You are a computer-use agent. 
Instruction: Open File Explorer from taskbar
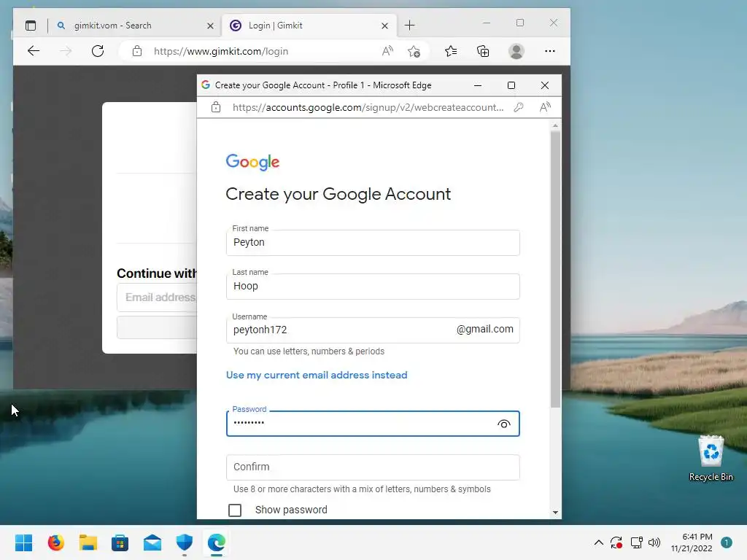[x=88, y=542]
